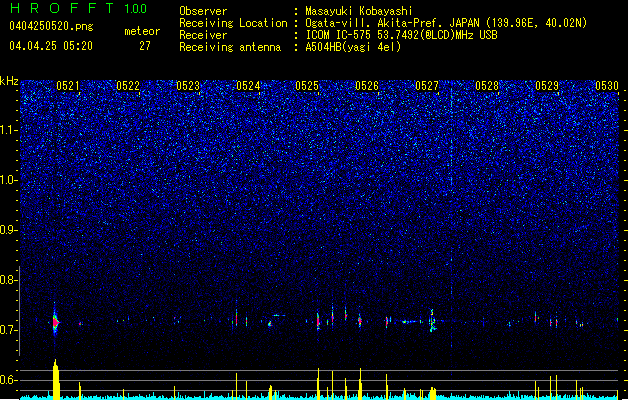Click observer name Masayuki Kobayashi
This screenshot has height=400, width=629.
(359, 11)
